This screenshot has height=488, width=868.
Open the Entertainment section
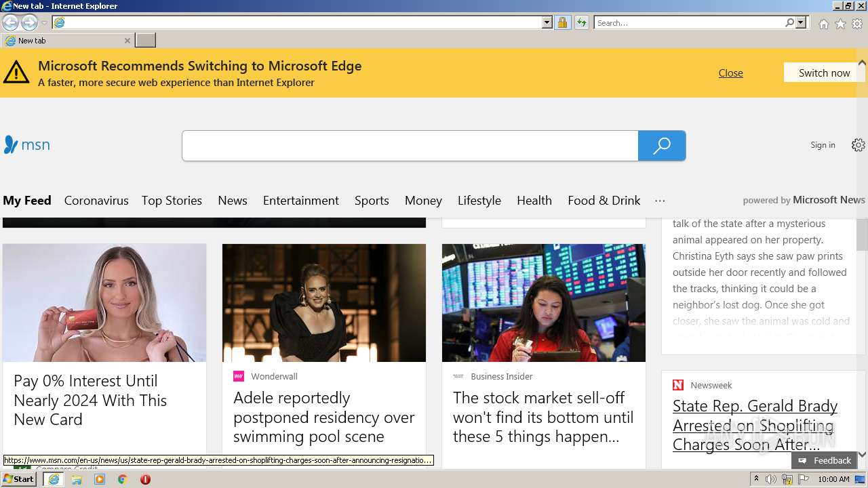[x=301, y=200]
